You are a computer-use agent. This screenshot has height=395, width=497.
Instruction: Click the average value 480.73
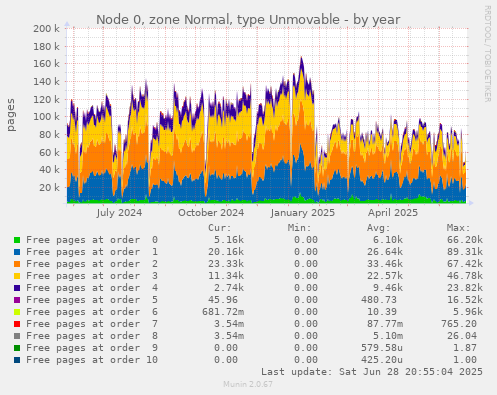[379, 300]
